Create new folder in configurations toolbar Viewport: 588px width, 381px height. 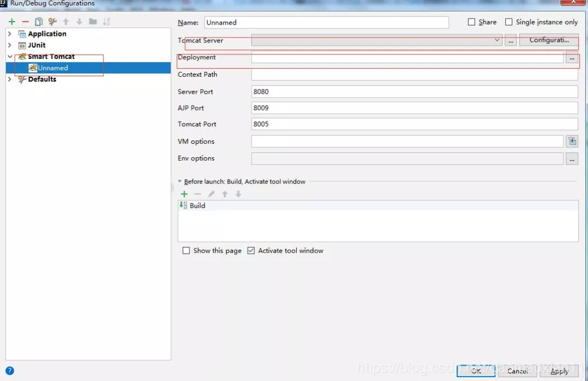point(93,22)
